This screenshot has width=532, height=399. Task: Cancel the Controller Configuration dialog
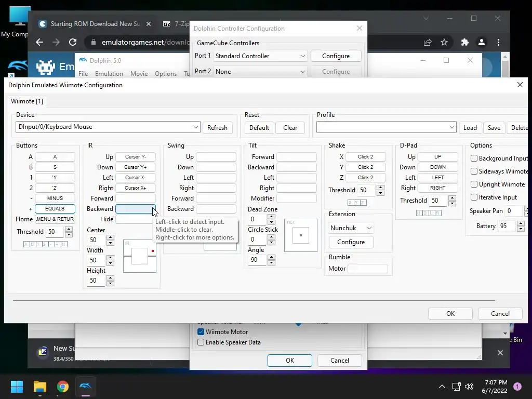click(x=340, y=361)
